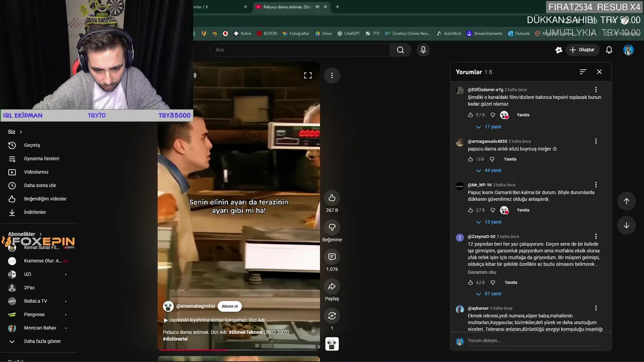Open the Abonelikler section chevron

41,234
